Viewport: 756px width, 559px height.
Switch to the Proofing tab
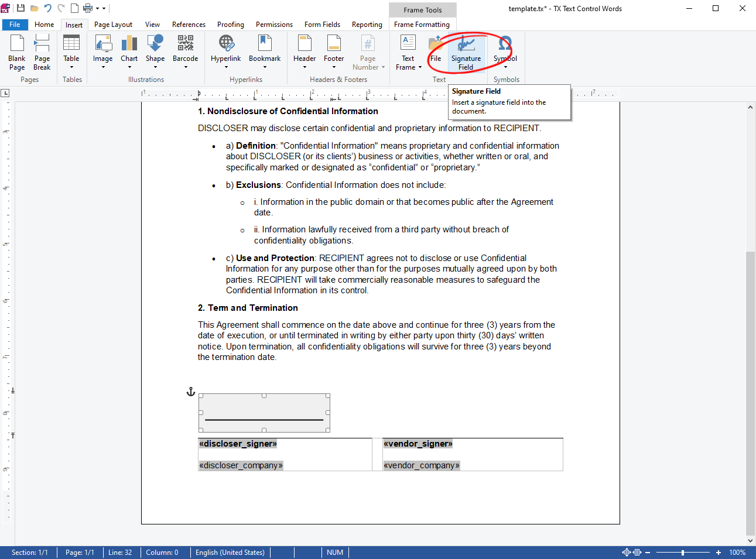tap(231, 25)
